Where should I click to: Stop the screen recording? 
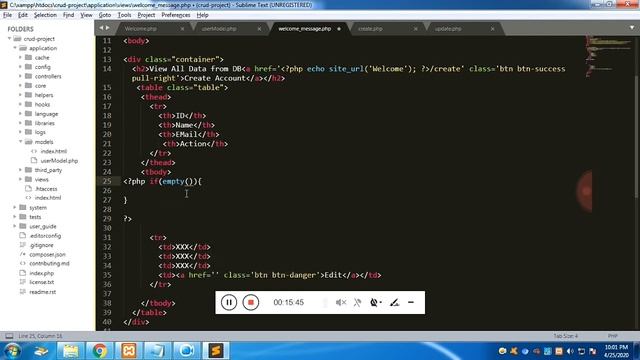pos(251,302)
